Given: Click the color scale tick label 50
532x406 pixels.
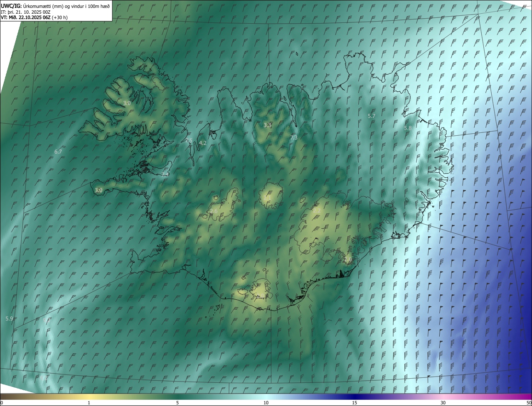Looking at the screenshot, I should coord(529,403).
